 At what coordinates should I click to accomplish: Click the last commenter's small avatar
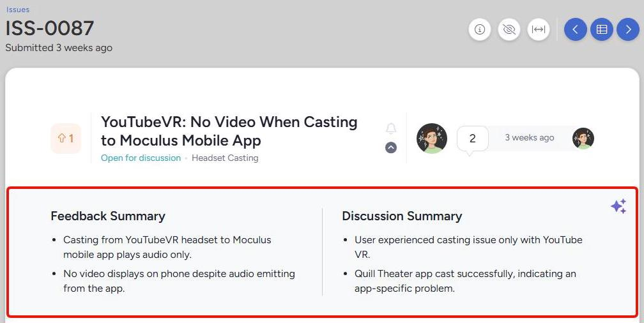click(583, 139)
